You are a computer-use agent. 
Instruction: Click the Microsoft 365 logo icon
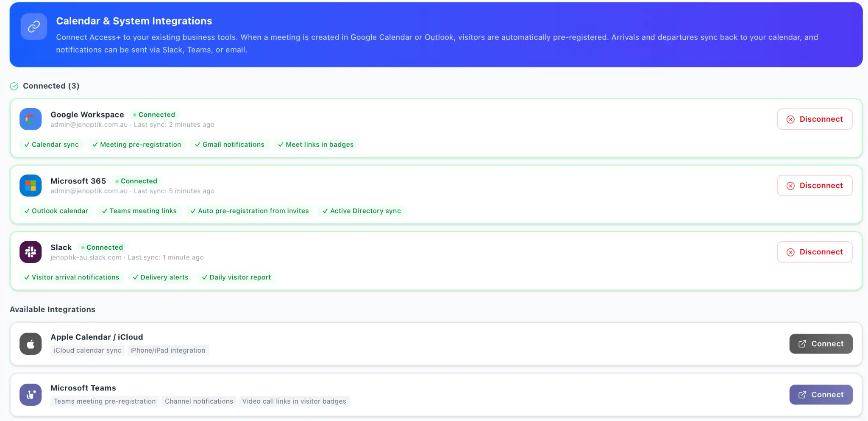pyautogui.click(x=31, y=186)
